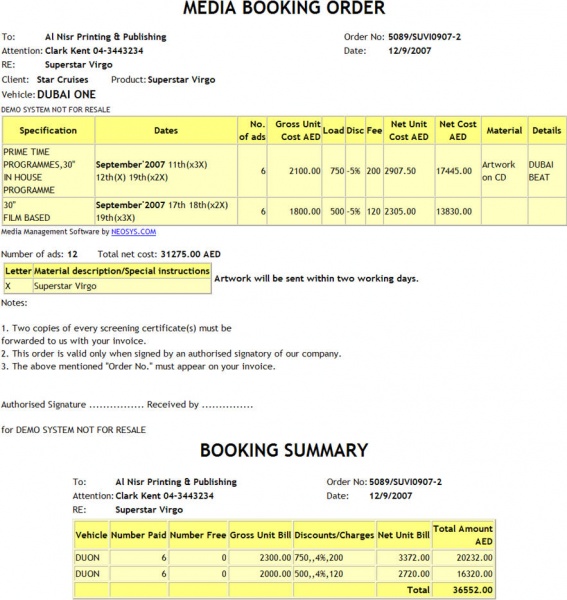567x600 pixels.
Task: Click the DUBAI BEAT details cell
Action: click(547, 171)
